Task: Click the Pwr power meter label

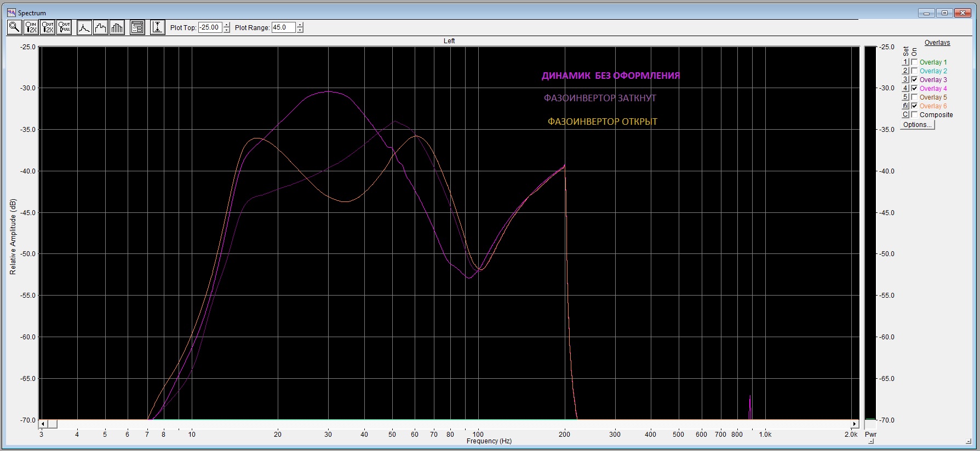Action: click(x=870, y=435)
